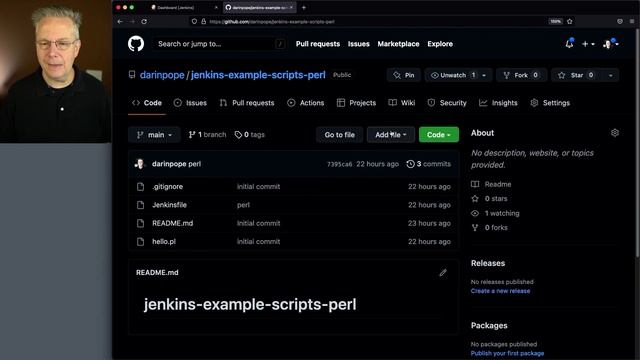The width and height of the screenshot is (640, 360).
Task: Open the darinpope owner link
Action: pyautogui.click(x=162, y=75)
